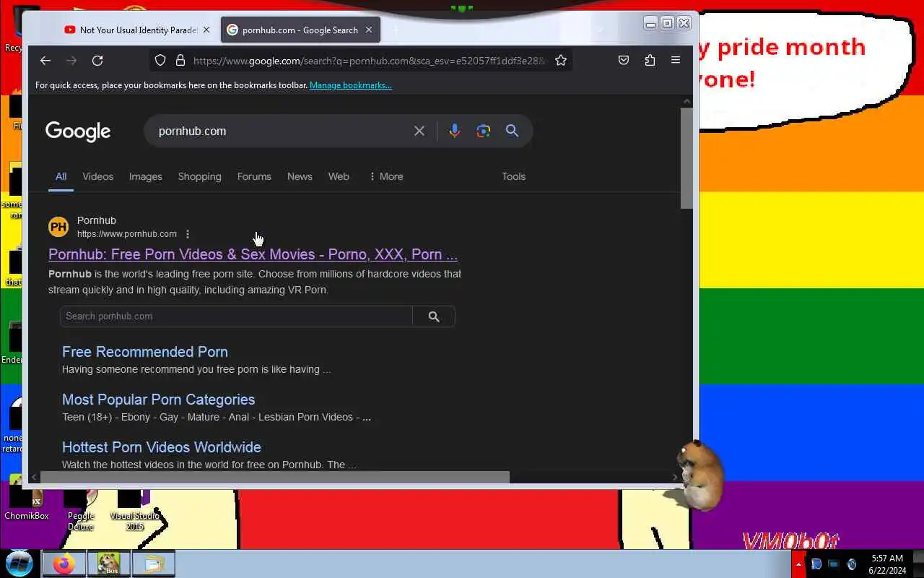This screenshot has width=924, height=578.
Task: Open the first search result title link
Action: click(253, 254)
